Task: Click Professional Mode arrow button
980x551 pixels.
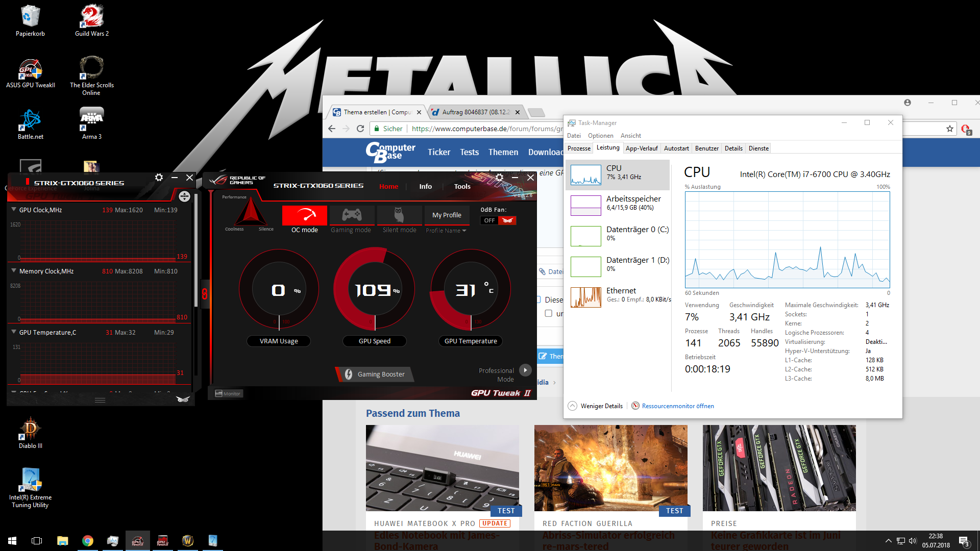Action: pyautogui.click(x=525, y=370)
